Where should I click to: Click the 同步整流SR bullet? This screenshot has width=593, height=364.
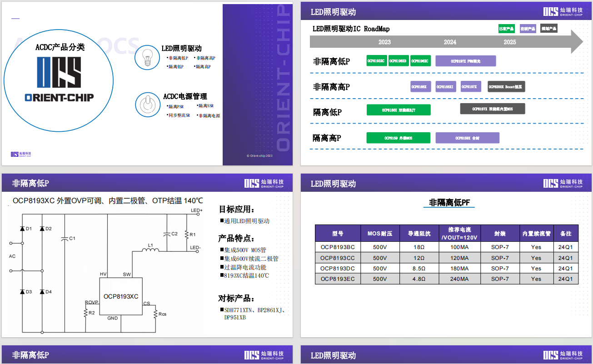coord(178,115)
